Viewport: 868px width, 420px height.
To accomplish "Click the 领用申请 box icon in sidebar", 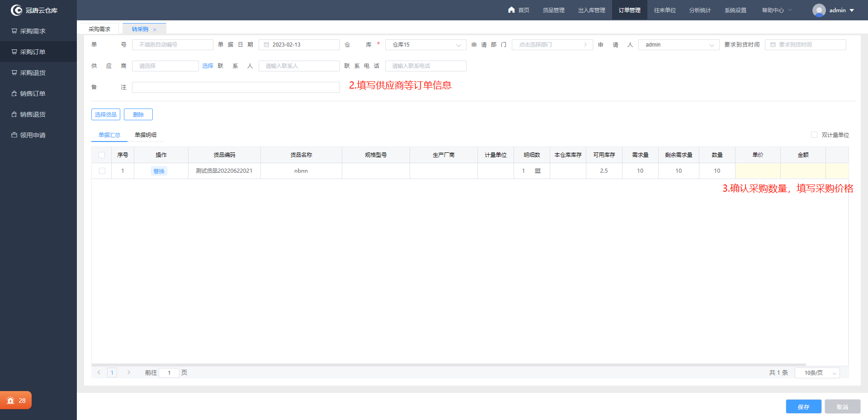I will point(14,135).
